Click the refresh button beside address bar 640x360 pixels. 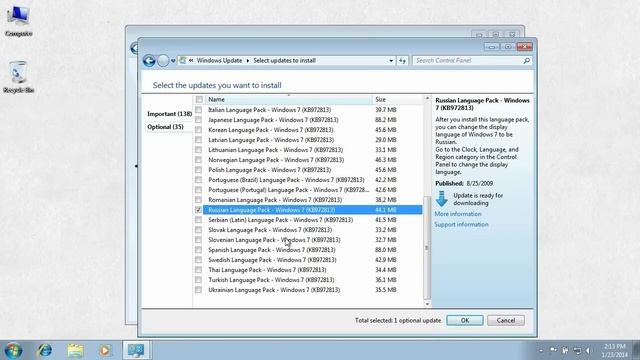click(402, 61)
